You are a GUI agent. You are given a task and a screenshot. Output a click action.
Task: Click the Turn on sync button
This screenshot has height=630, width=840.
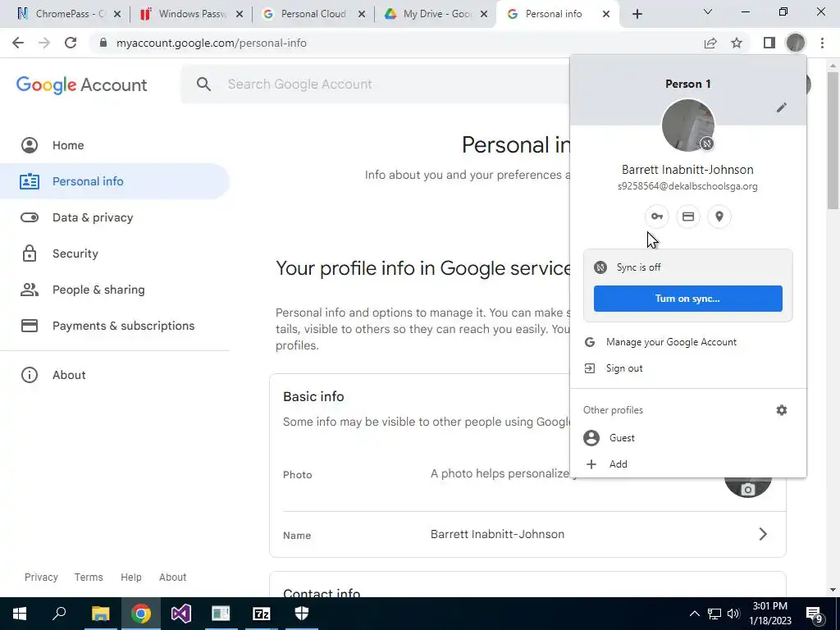tap(688, 299)
